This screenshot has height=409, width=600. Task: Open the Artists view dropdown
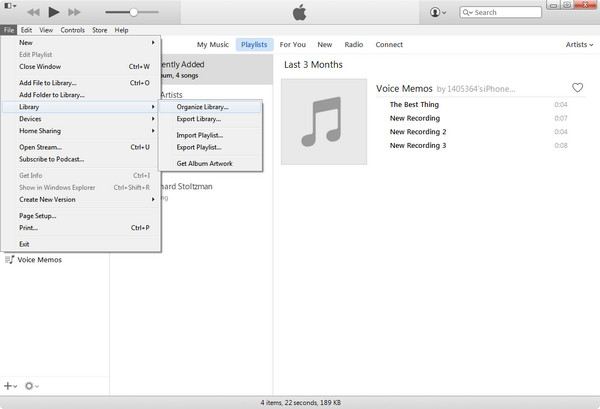coord(579,45)
